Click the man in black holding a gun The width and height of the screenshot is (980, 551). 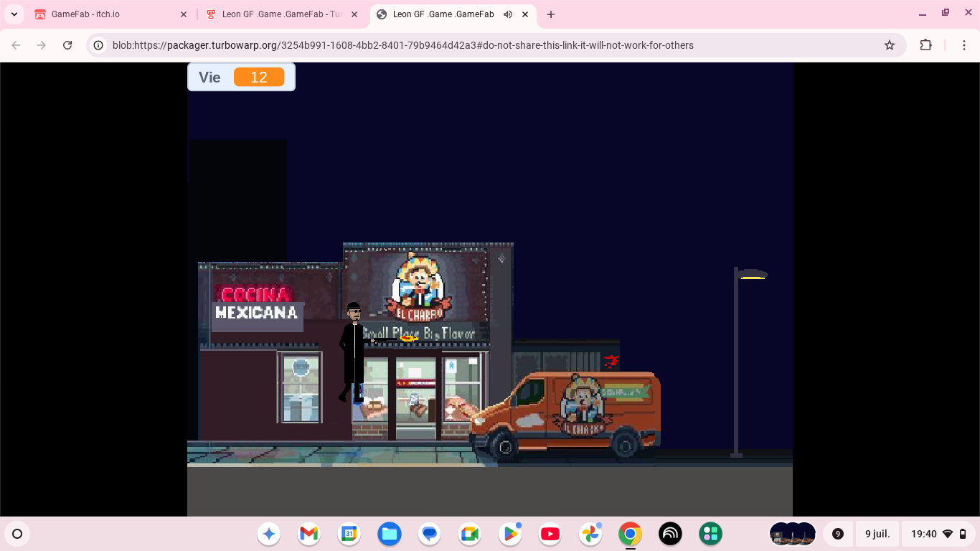tap(354, 352)
